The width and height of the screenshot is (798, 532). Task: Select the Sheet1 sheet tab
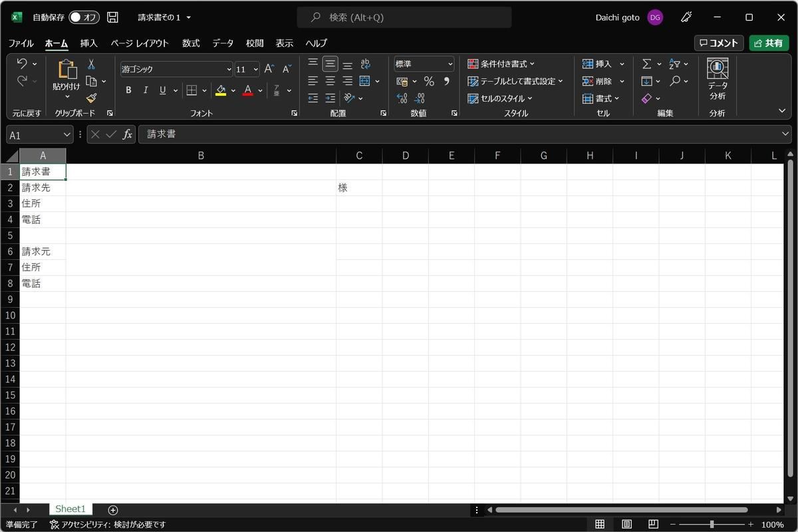[70, 509]
